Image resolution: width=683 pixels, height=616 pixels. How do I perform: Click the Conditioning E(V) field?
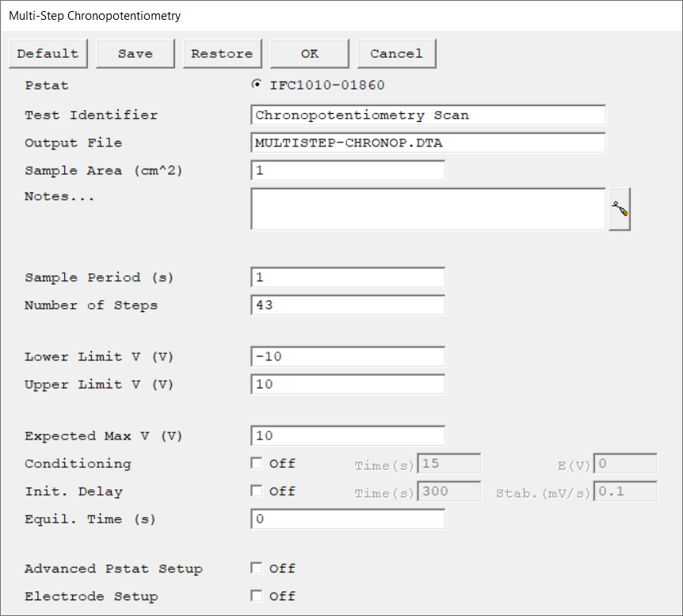(625, 463)
